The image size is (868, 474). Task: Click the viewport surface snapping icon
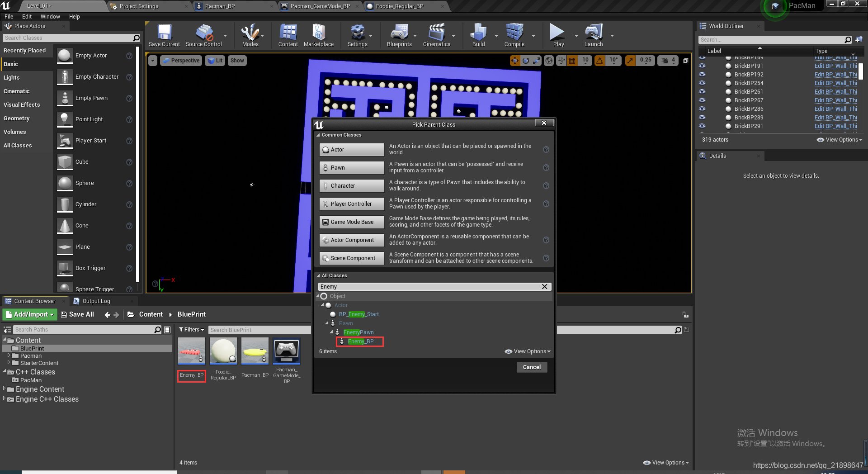561,61
